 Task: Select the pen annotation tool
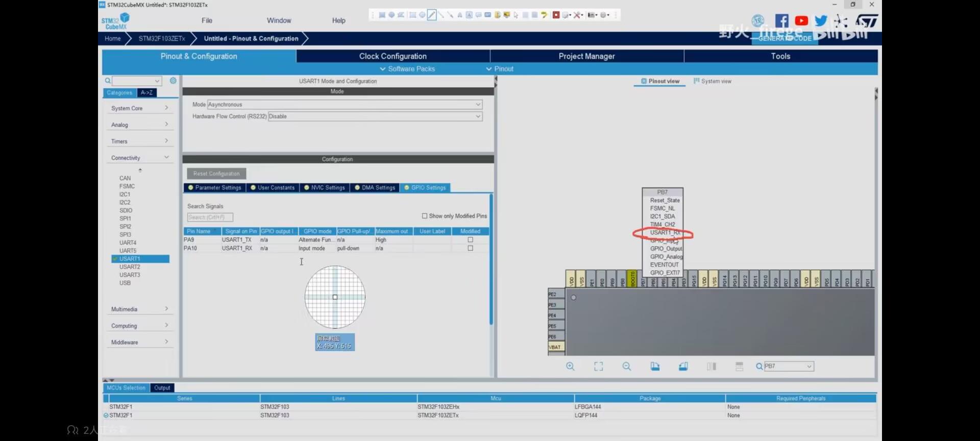pos(432,15)
